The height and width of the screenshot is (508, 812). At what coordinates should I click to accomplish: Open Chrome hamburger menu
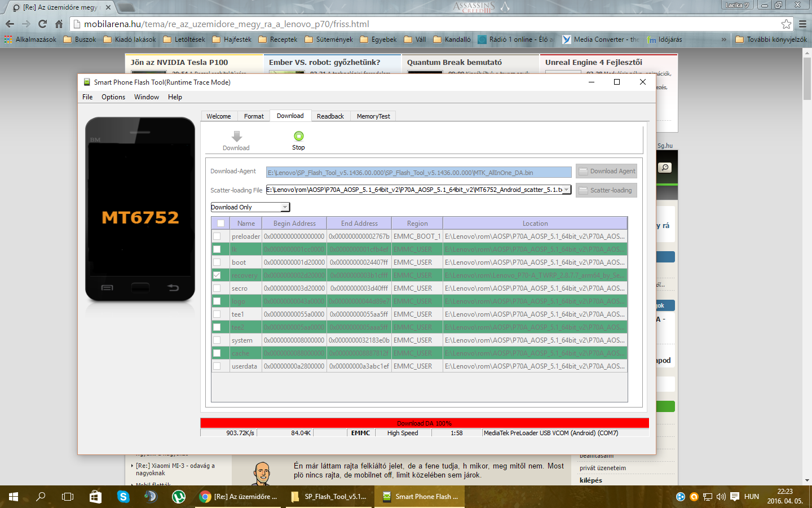point(802,24)
